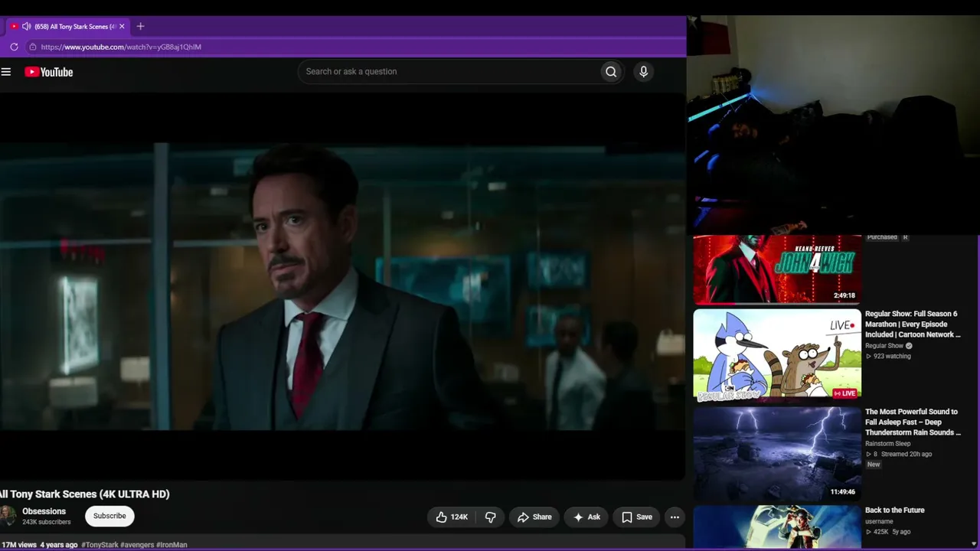Open the thunderstorm rain sounds thumbnail
The image size is (980, 551).
click(777, 454)
